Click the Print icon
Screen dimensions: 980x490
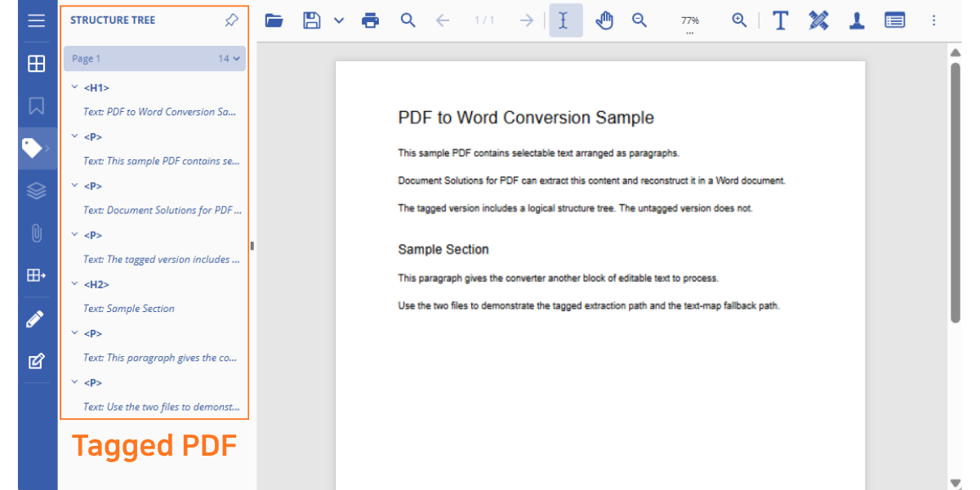pyautogui.click(x=371, y=21)
